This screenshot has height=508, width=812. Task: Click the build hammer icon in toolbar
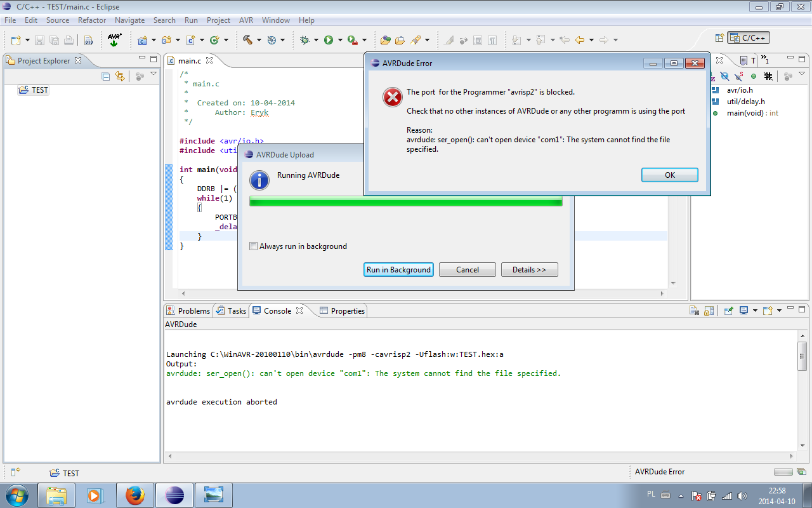point(247,40)
